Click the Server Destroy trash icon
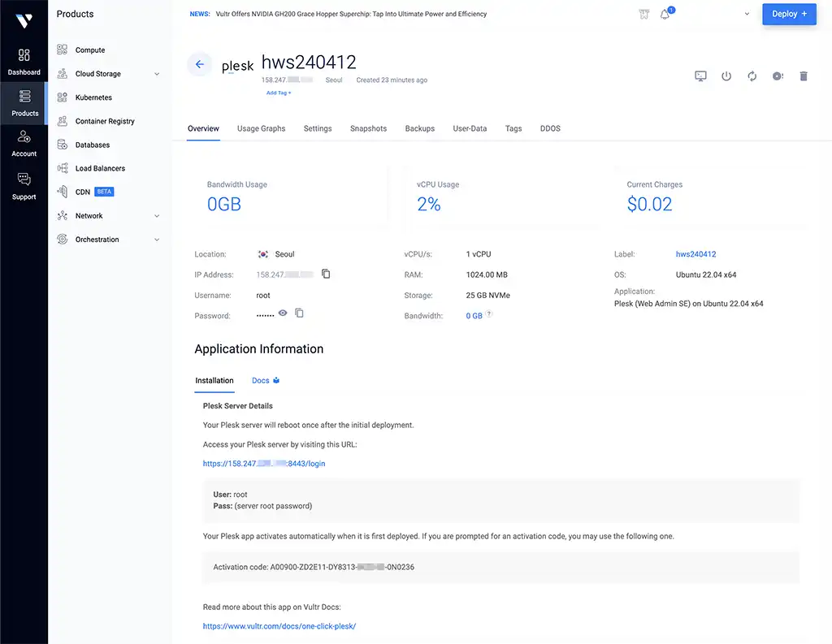832x644 pixels. 804,76
